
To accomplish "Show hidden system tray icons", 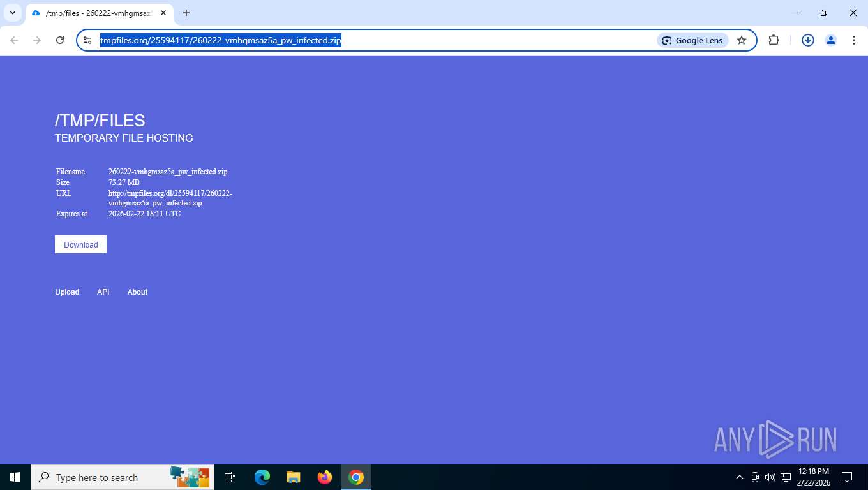I will [740, 477].
